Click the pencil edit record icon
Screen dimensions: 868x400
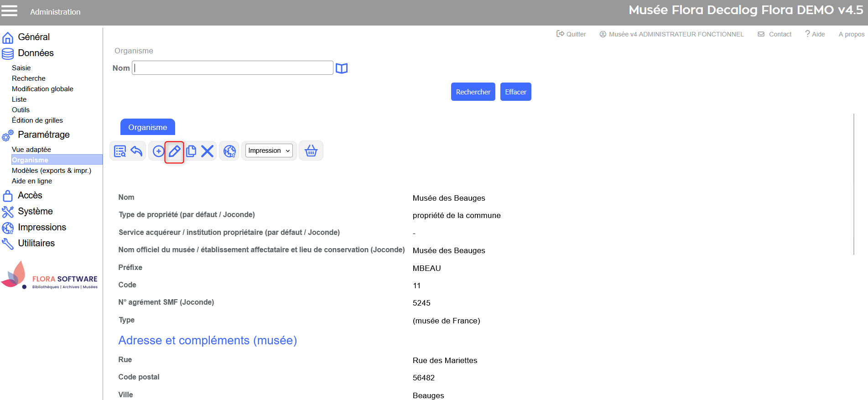coord(174,151)
